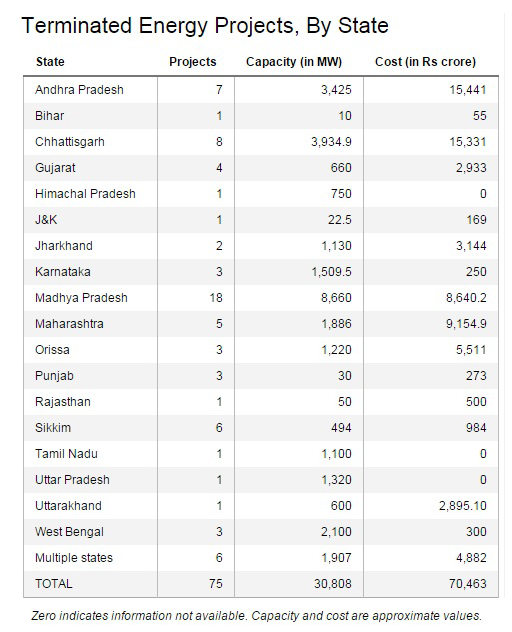Image resolution: width=512 pixels, height=632 pixels.
Task: Click the State column header
Action: 50,62
